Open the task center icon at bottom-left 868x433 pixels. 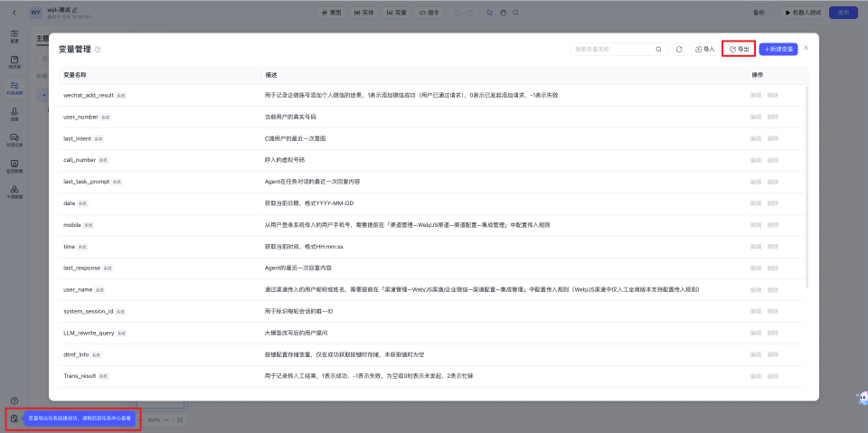tap(14, 419)
